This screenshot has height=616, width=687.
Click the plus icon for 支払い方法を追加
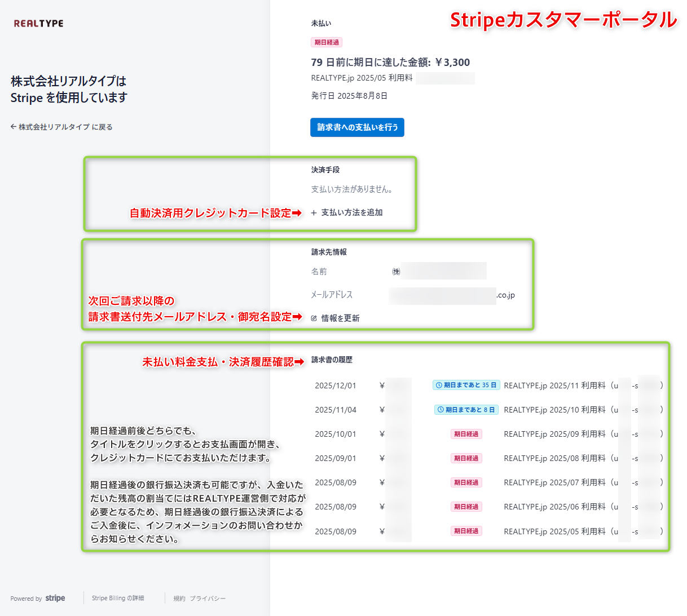pos(314,213)
